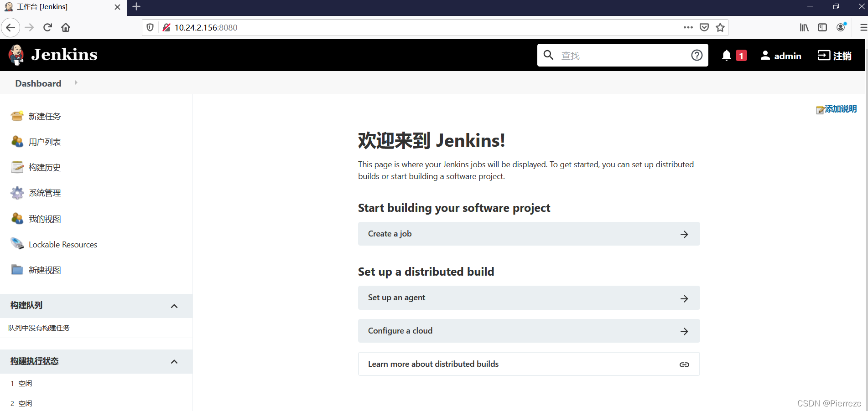868x411 pixels.
Task: Collapse the 构建队列 build queue panel
Action: click(174, 306)
